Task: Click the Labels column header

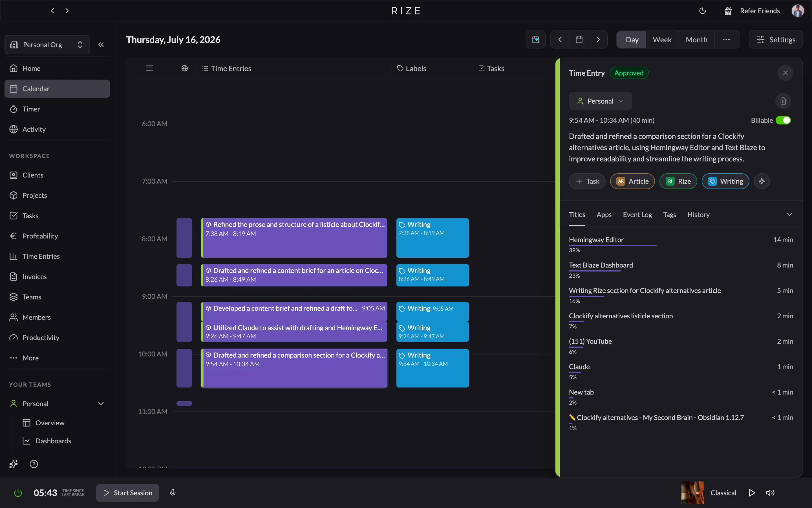Action: click(x=412, y=68)
